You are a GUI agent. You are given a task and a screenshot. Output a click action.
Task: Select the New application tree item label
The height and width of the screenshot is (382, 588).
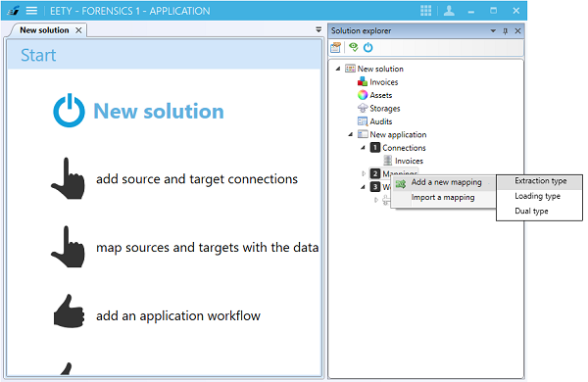398,134
